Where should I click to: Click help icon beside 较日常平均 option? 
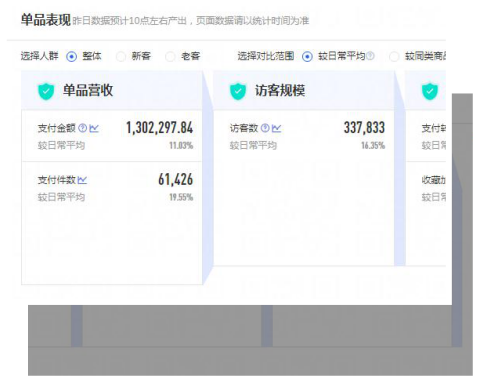[370, 56]
